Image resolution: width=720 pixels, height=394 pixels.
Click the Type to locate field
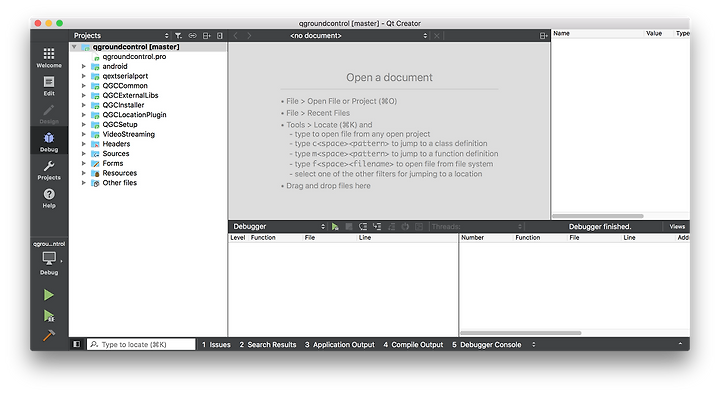(141, 344)
